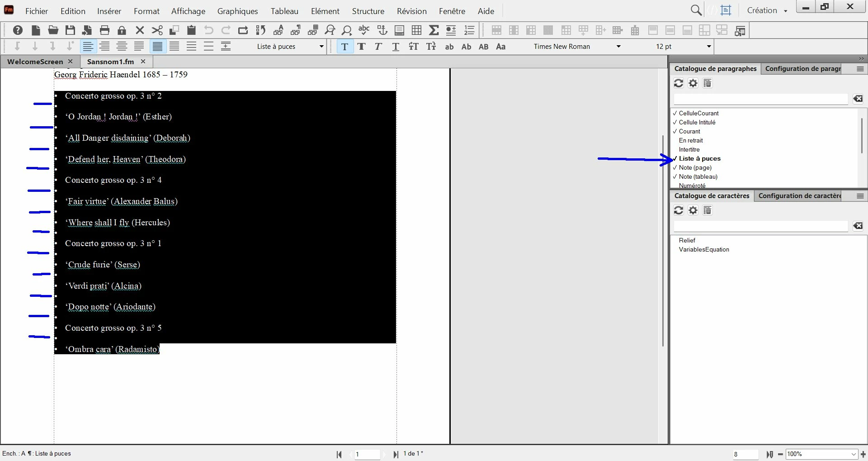
Task: Click the magnifier find icon in toolbar
Action: coord(347,30)
